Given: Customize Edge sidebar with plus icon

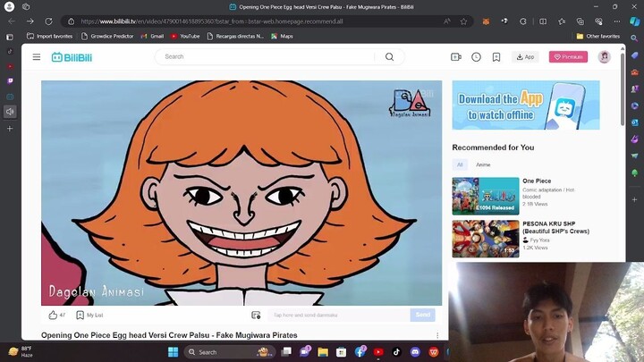Looking at the screenshot, I should (634, 199).
